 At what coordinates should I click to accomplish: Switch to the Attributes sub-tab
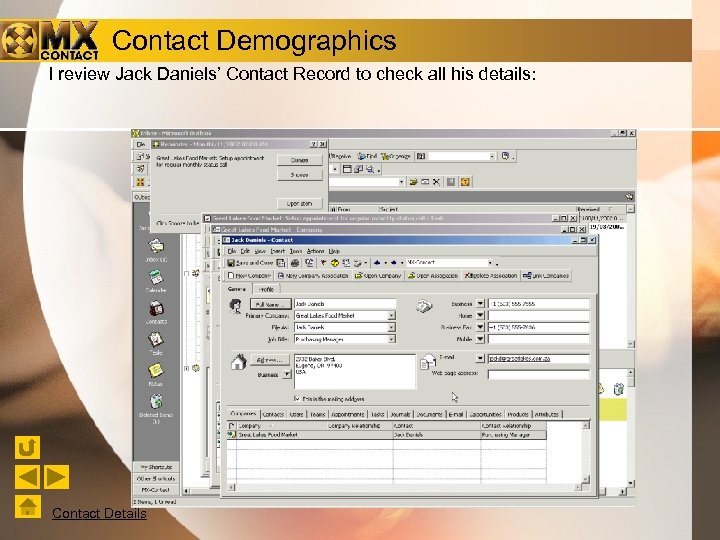pos(546,414)
